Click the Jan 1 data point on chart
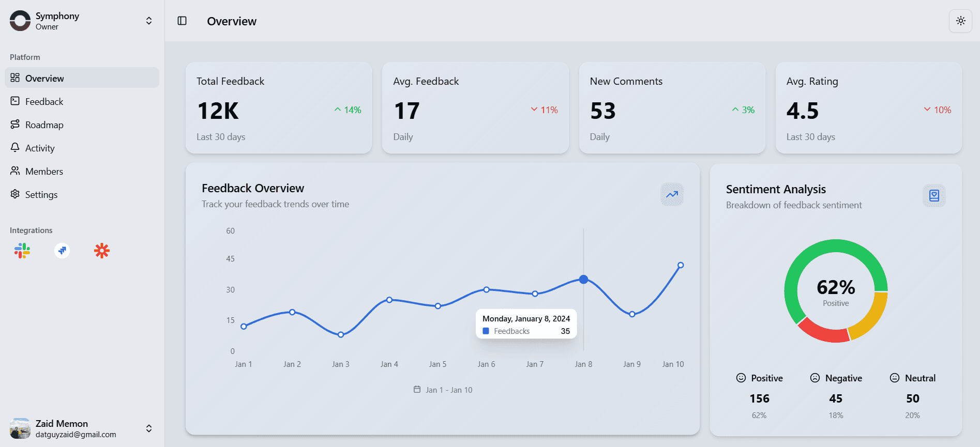This screenshot has height=447, width=980. (x=244, y=326)
